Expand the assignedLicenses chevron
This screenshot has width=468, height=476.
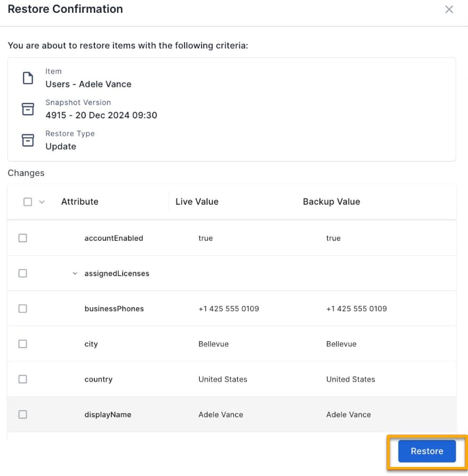click(x=75, y=274)
